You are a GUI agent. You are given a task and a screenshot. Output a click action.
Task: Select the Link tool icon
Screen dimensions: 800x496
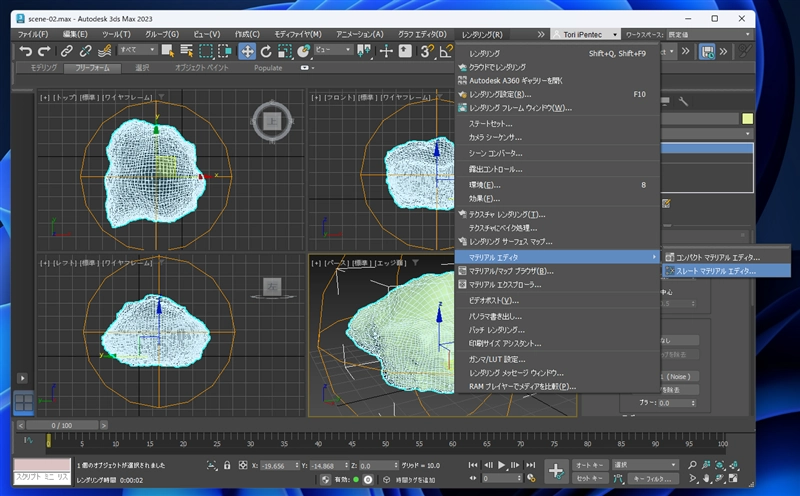point(66,51)
